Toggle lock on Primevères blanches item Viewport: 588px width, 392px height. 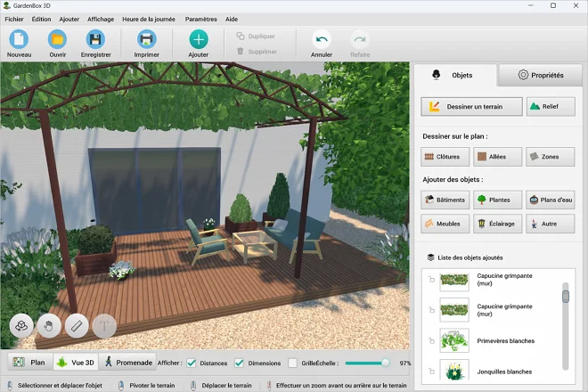(431, 341)
